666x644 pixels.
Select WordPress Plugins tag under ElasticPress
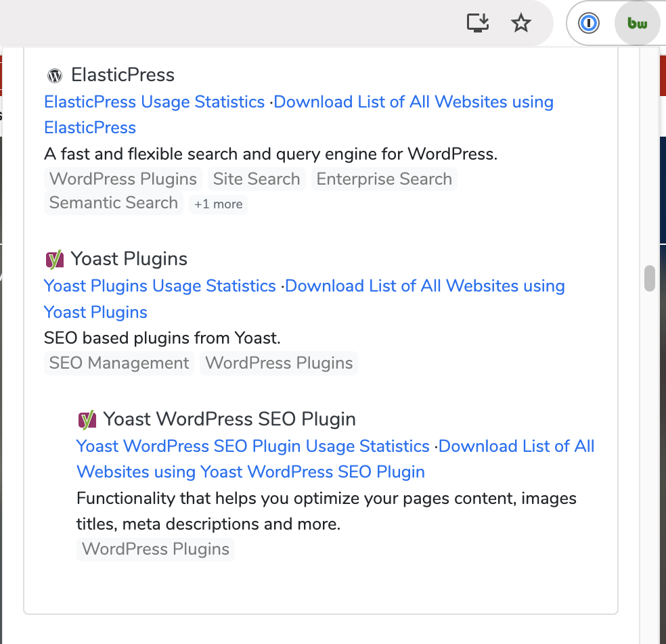coord(123,179)
